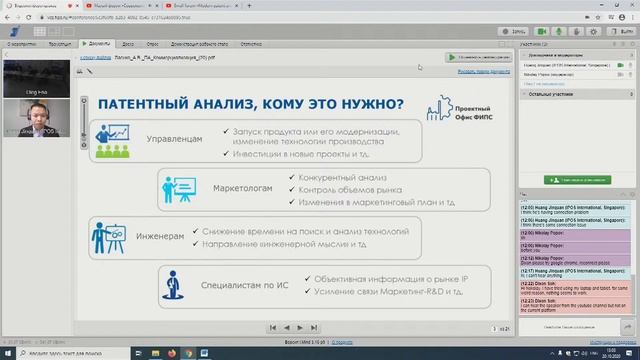This screenshot has width=640, height=360.
Task: Open the О мероприятии tab
Action: click(22, 44)
